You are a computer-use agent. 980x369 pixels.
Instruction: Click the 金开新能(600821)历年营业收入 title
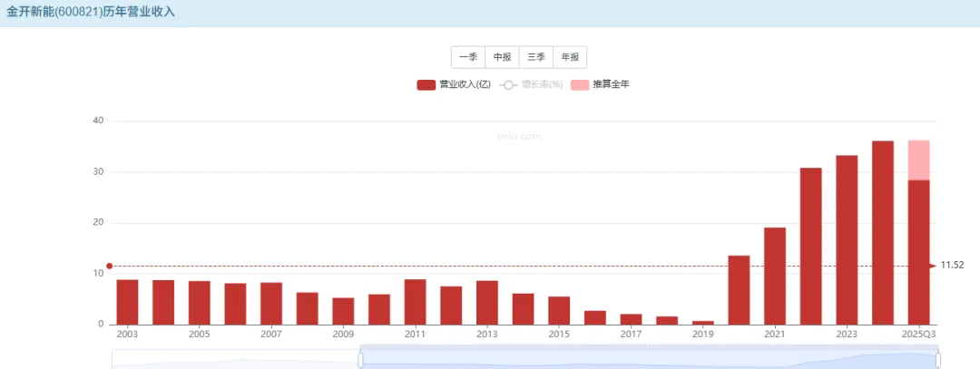click(x=91, y=12)
